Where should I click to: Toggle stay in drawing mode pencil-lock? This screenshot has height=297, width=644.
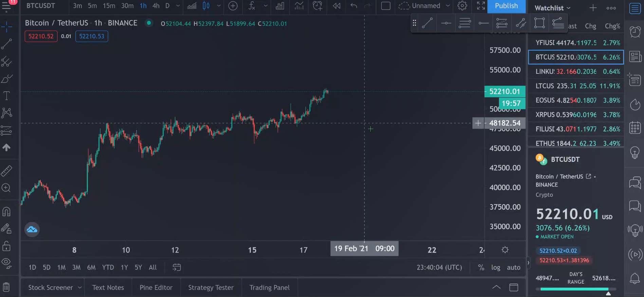pyautogui.click(x=6, y=229)
